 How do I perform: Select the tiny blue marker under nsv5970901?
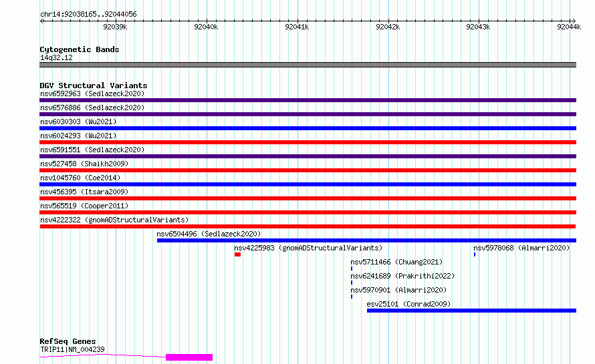coord(352,297)
